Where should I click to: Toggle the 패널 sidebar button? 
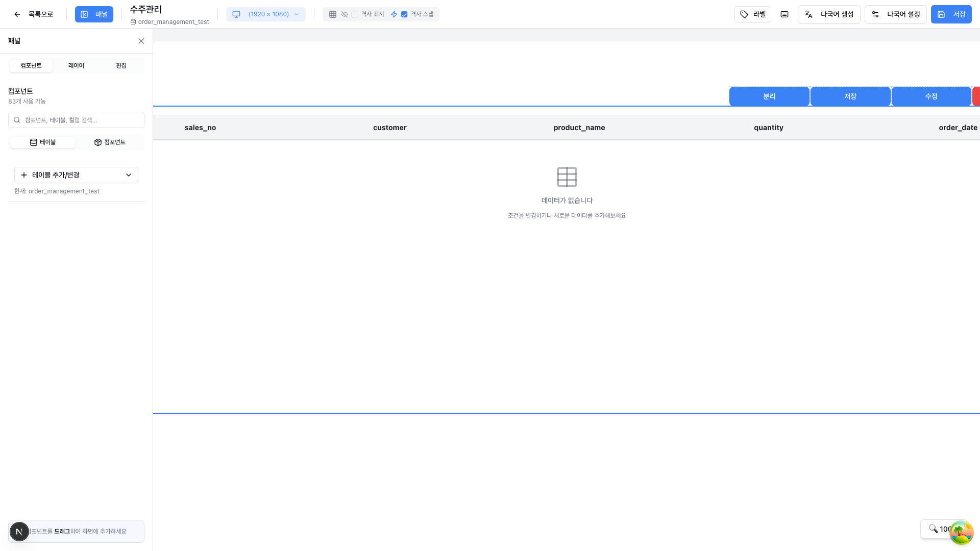[x=94, y=14]
